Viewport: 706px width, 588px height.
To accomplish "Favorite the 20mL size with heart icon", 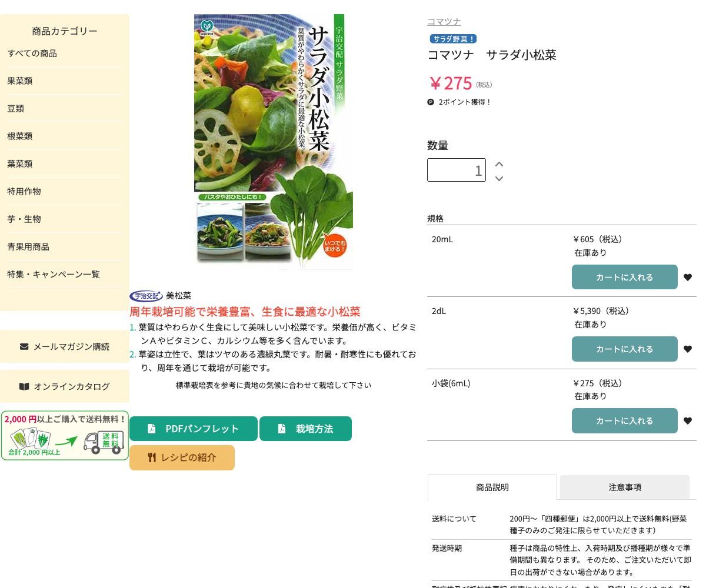I will [x=688, y=278].
